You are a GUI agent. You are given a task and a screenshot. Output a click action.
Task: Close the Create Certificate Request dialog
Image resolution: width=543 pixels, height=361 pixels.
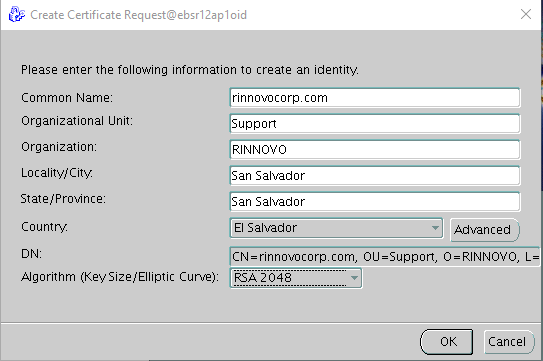tap(526, 14)
